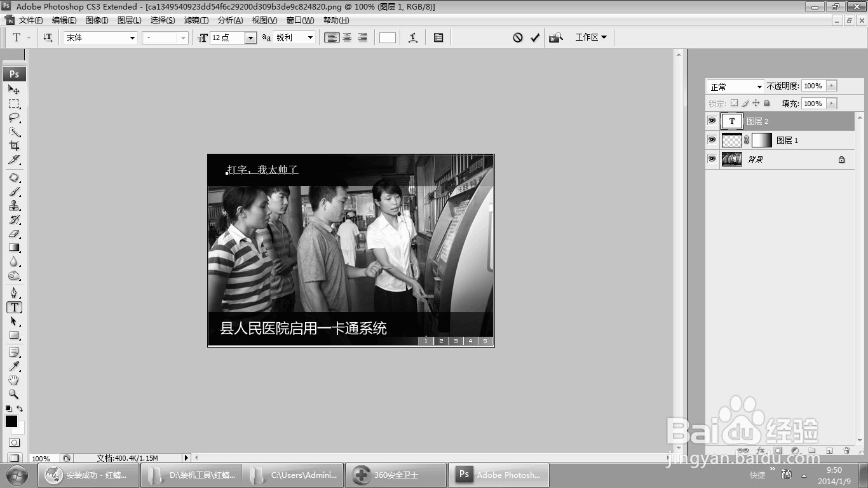This screenshot has height=488, width=868.
Task: Click the 图层 1 layer mask thumbnail
Action: [x=762, y=140]
